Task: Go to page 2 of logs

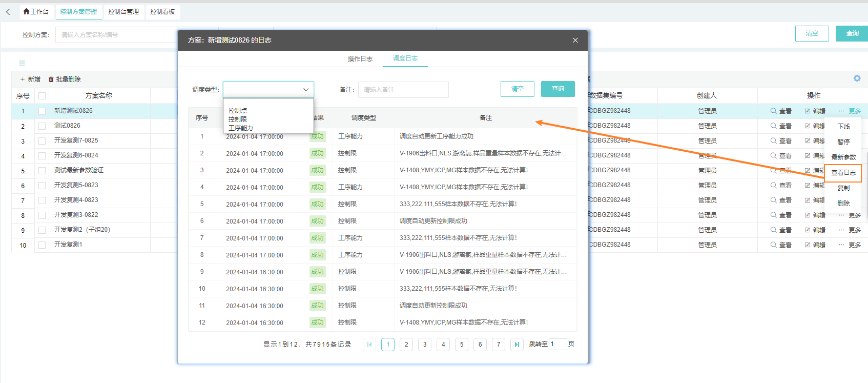Action: coord(406,345)
